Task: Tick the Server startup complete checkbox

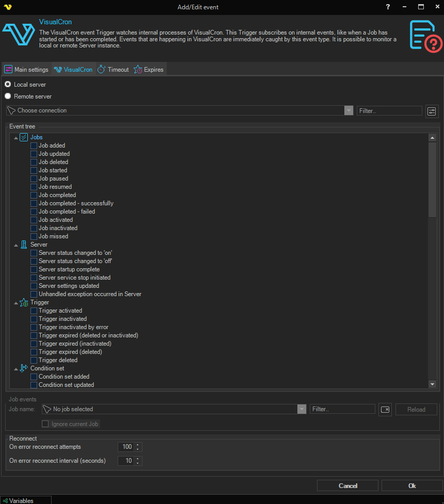Action: (x=34, y=269)
